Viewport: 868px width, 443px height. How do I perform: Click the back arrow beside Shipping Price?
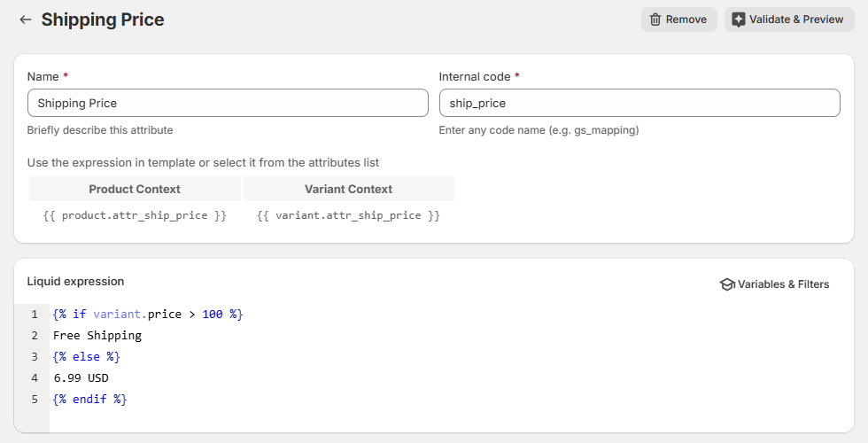point(25,19)
